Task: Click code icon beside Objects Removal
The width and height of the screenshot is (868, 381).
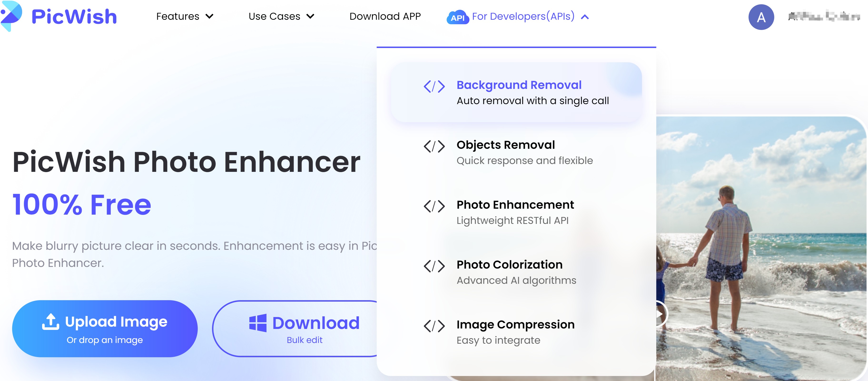Action: 434,146
